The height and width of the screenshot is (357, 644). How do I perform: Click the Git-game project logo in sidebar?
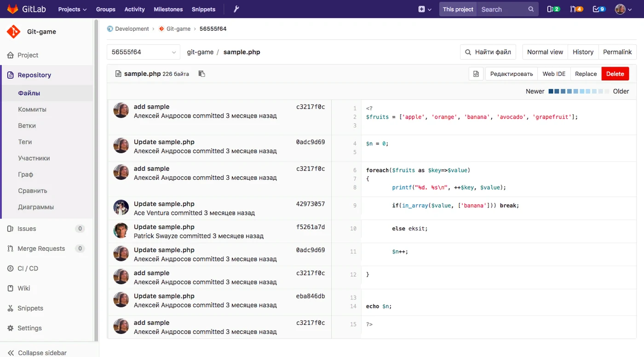[14, 32]
